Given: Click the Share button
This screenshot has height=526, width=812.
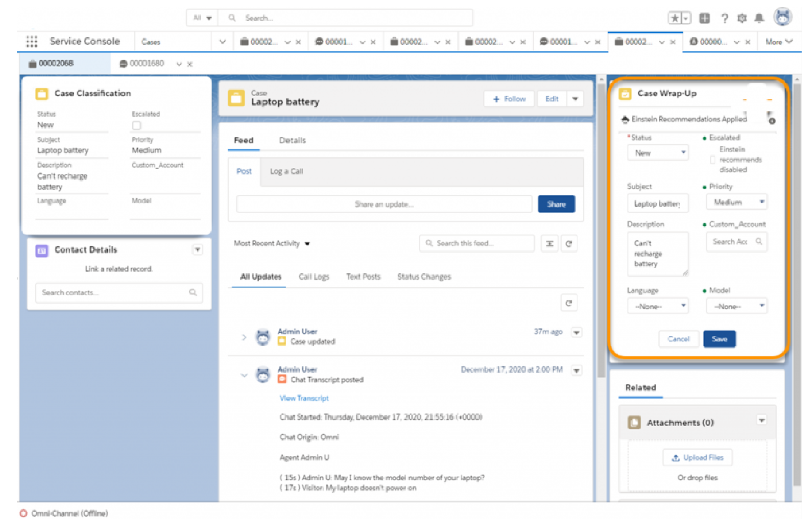Looking at the screenshot, I should click(556, 204).
